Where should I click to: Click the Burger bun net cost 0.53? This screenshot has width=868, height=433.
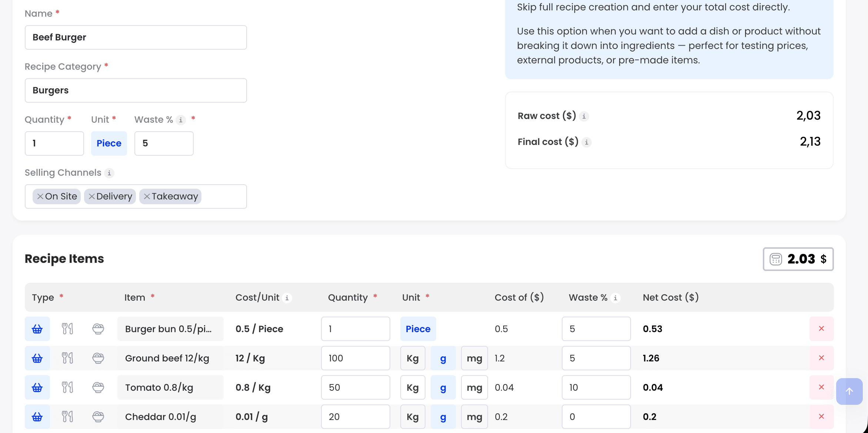pyautogui.click(x=652, y=329)
